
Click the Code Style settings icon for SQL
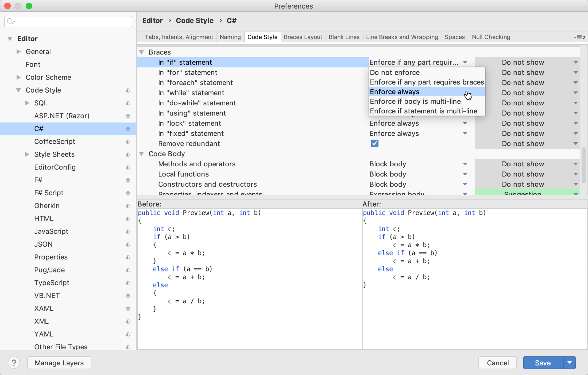click(128, 102)
